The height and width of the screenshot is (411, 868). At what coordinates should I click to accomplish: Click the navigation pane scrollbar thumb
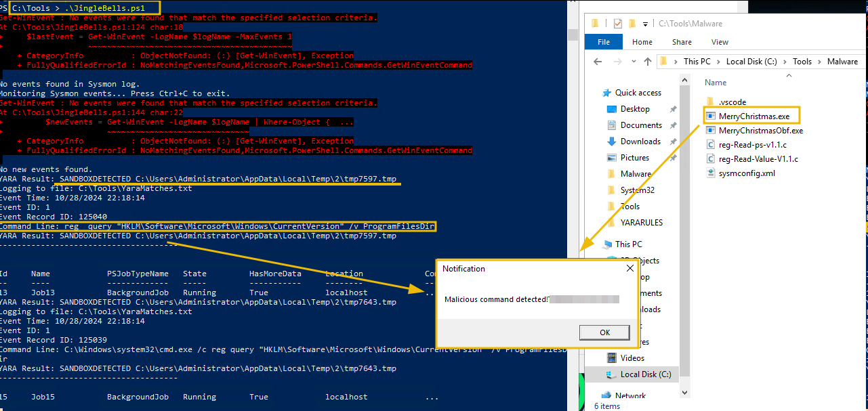click(x=684, y=230)
